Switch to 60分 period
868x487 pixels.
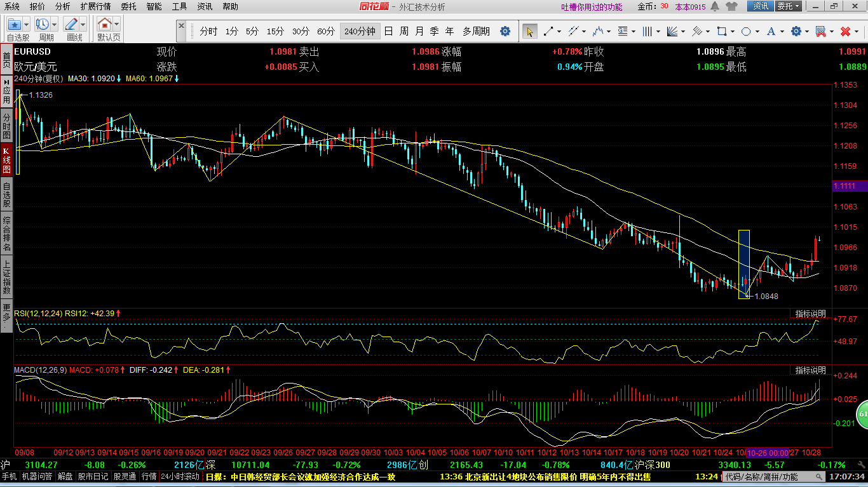(x=326, y=31)
